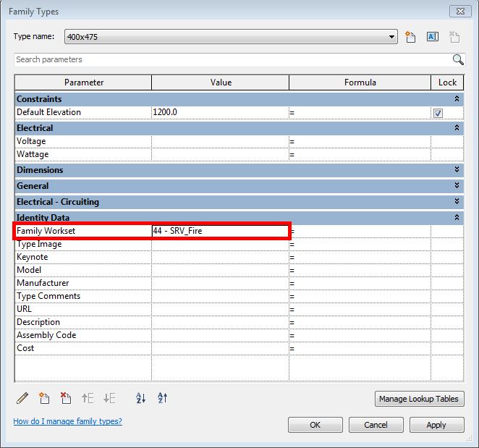Expand the General group
Image resolution: width=479 pixels, height=448 pixels.
(x=457, y=185)
